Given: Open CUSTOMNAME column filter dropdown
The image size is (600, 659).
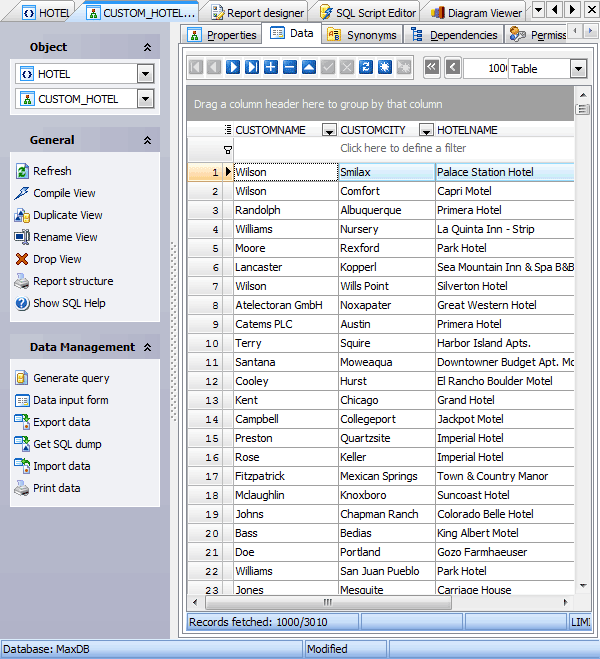Looking at the screenshot, I should (x=329, y=130).
